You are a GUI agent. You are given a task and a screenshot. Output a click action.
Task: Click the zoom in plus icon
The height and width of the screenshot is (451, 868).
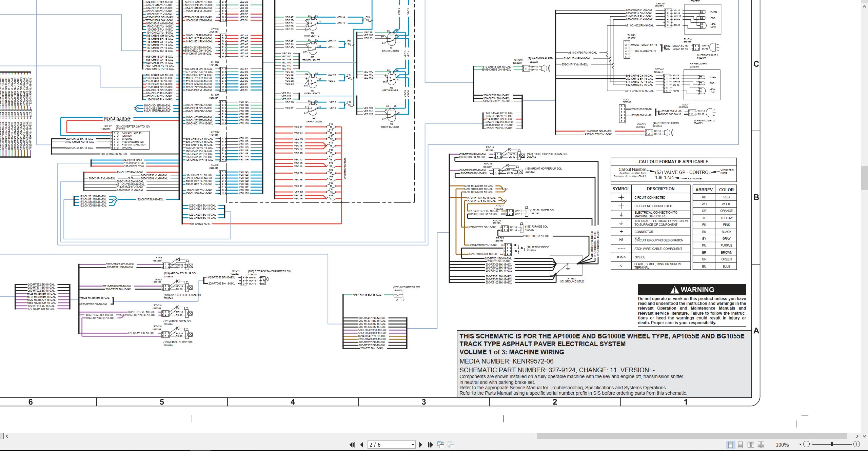tap(856, 444)
